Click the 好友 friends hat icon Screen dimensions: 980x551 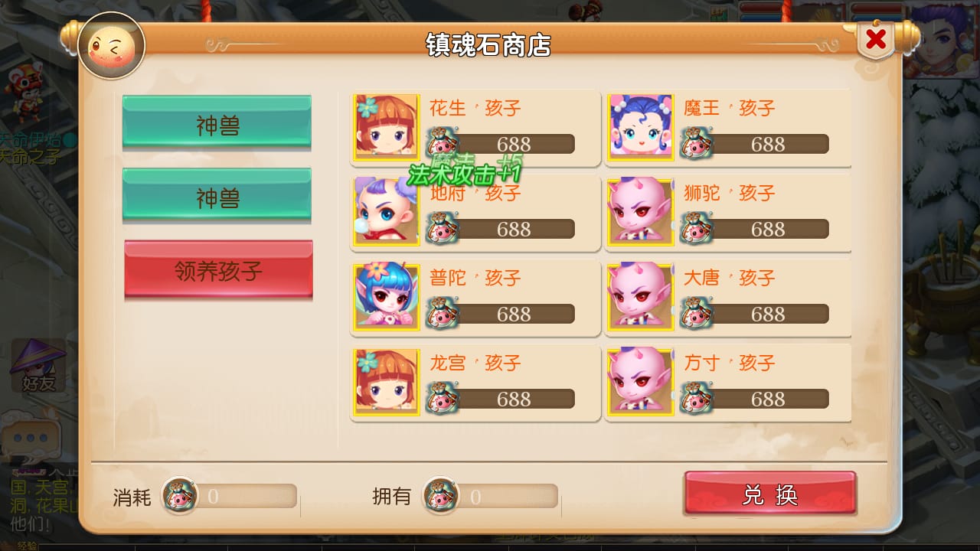click(x=38, y=366)
